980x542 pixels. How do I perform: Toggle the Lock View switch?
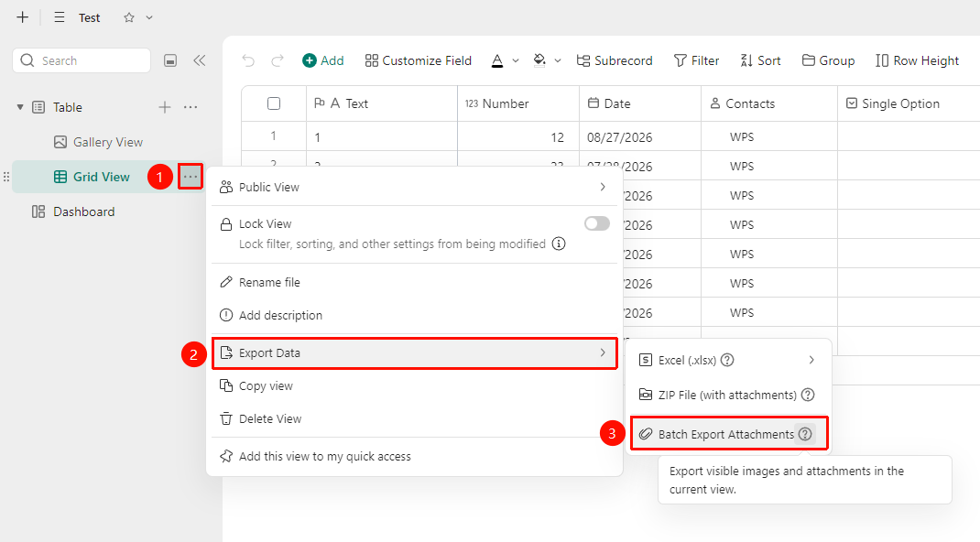tap(597, 223)
